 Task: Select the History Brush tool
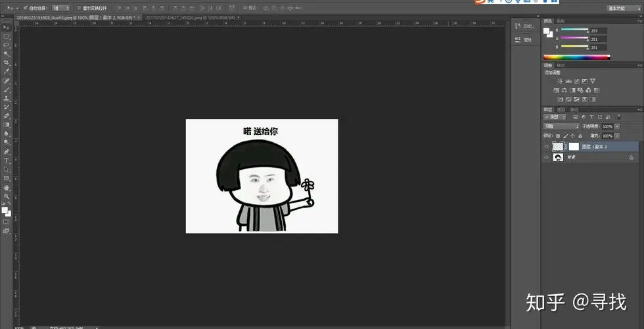click(x=7, y=107)
